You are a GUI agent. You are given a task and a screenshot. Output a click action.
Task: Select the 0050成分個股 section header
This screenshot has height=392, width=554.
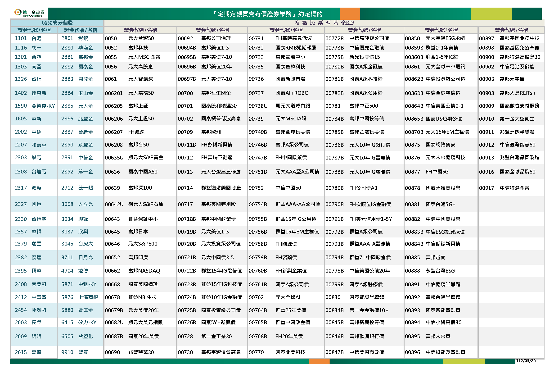tap(57, 23)
